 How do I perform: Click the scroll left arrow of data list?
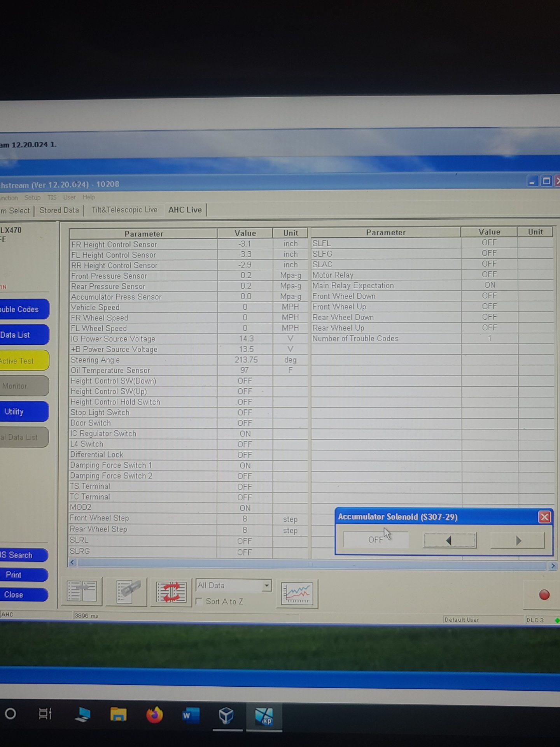coord(72,562)
